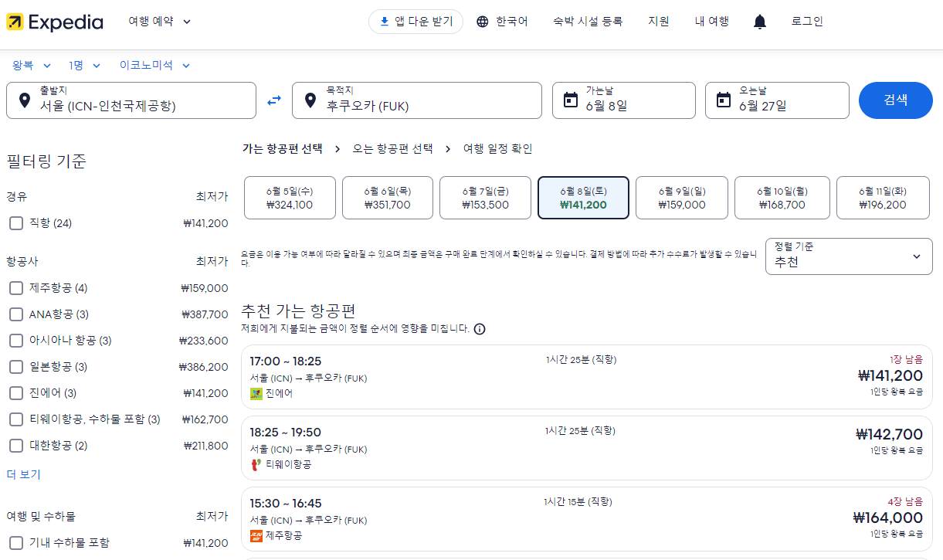Click the 한국어 language selector
This screenshot has width=943, height=560.
pyautogui.click(x=502, y=22)
